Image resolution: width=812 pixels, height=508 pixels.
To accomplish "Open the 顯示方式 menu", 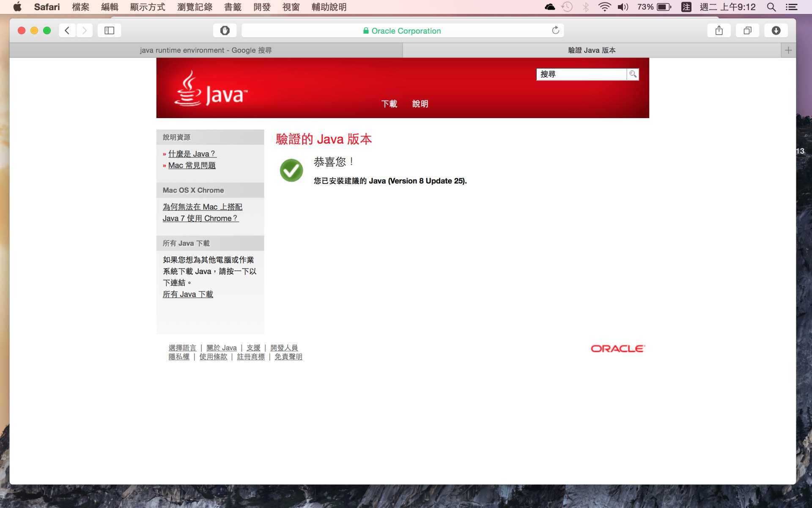I will [x=148, y=7].
